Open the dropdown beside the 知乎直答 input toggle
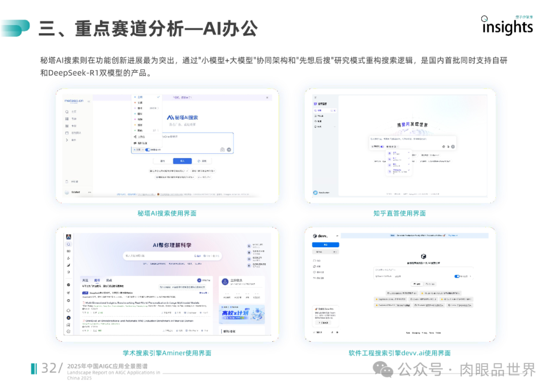The width and height of the screenshot is (554, 392). click(392, 146)
